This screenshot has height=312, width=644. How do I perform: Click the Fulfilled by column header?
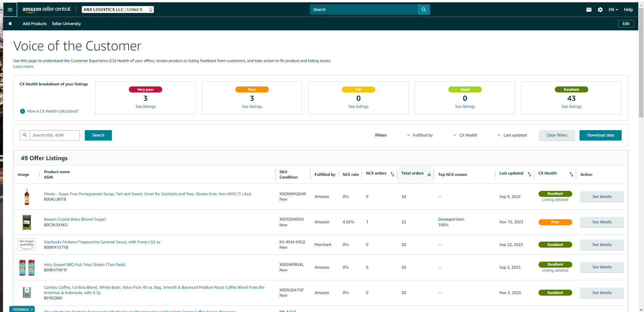(325, 175)
